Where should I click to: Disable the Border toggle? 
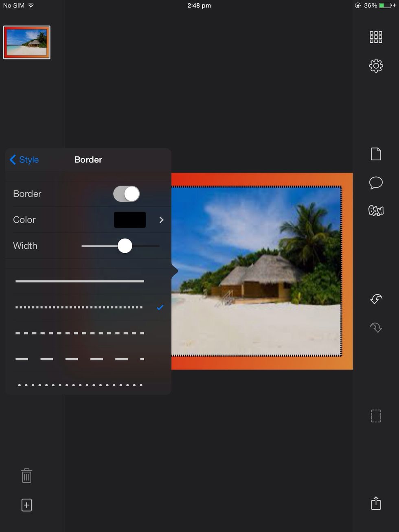[x=126, y=194]
